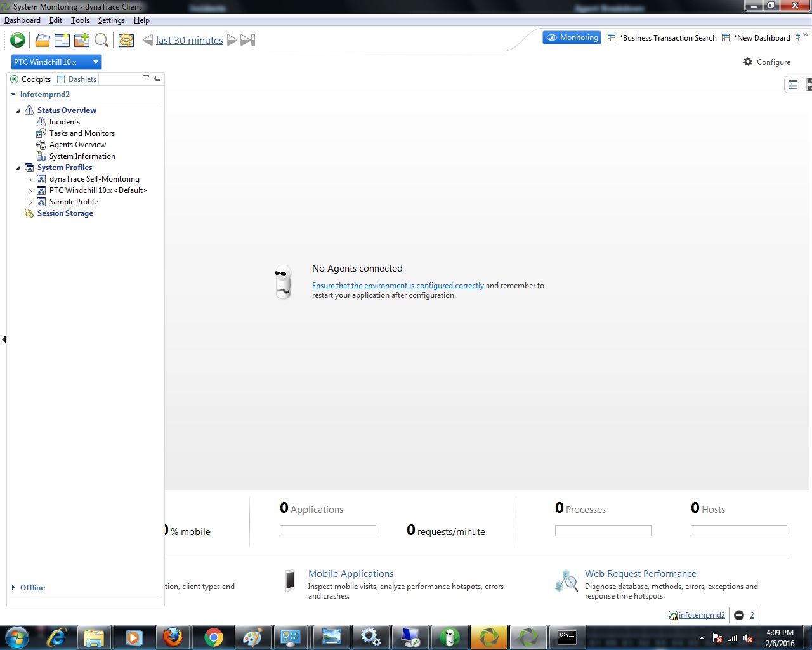Click the green Start/Run toolbar button
Viewport: 812px width, 650px height.
[x=18, y=40]
